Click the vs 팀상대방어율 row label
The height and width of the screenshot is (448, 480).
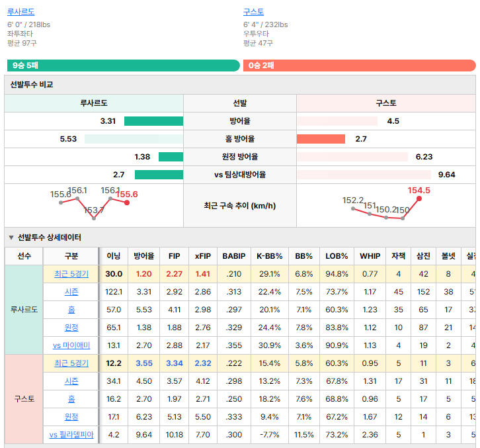tap(240, 175)
